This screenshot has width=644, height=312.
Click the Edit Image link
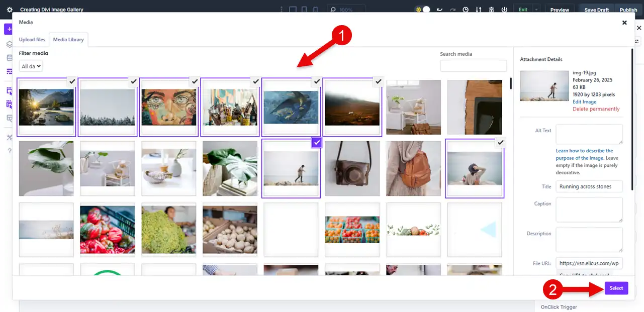(x=584, y=101)
